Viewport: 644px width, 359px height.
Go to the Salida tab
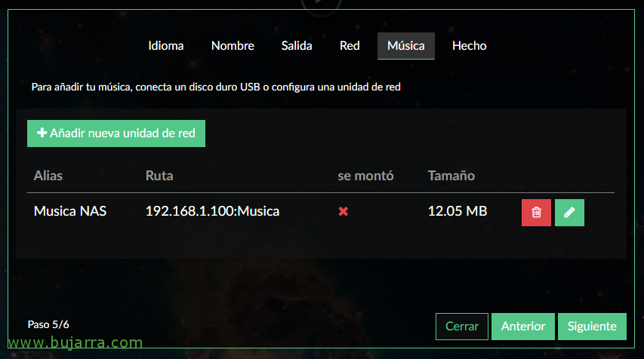tap(297, 45)
